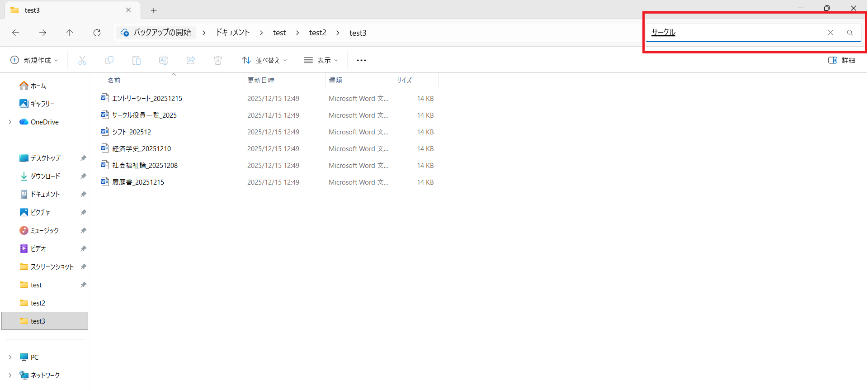Click the forward navigation arrow
Viewport: 868px width, 391px height.
coord(42,33)
